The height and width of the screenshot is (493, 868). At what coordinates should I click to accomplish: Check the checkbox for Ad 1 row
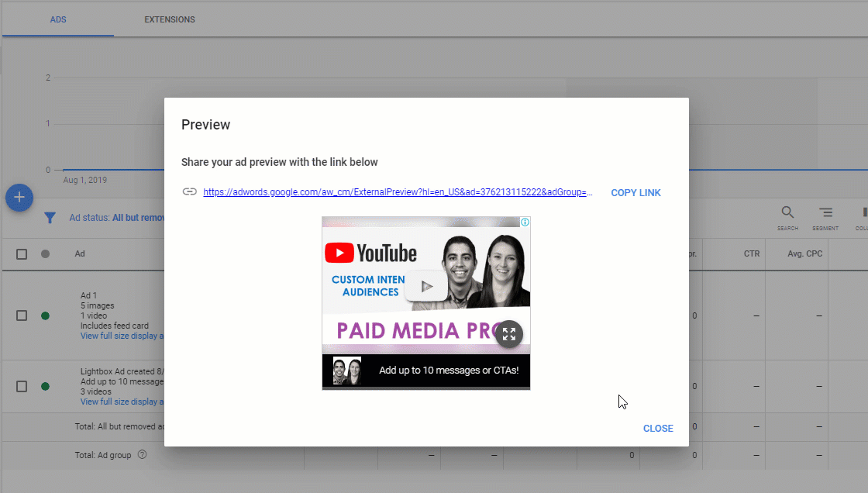22,315
